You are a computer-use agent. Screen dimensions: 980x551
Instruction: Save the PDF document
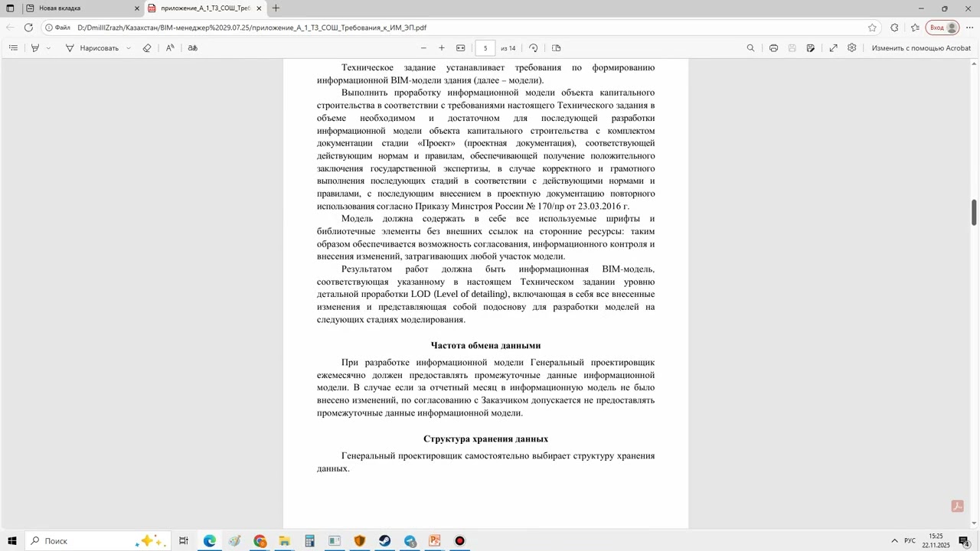tap(792, 47)
